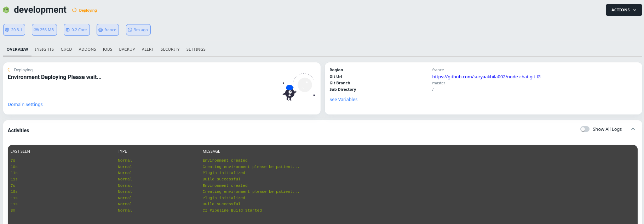The image size is (644, 224).
Task: Click the version 20.3.1 gear badge
Action: click(14, 30)
